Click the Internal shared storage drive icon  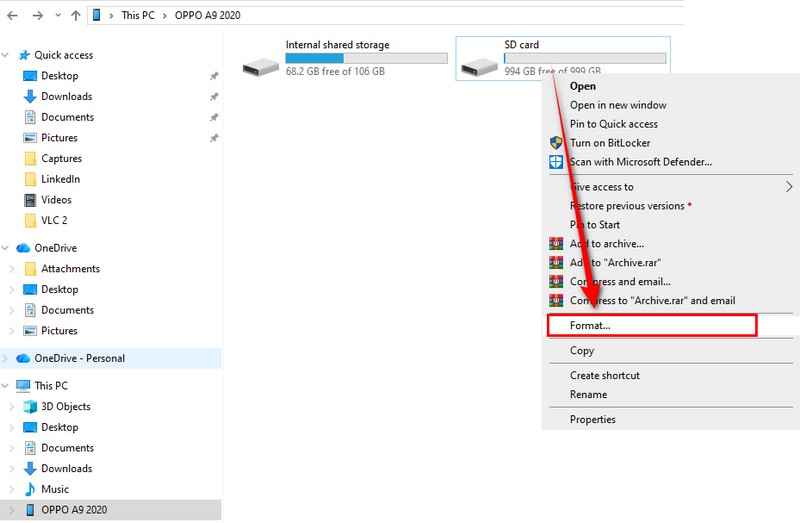coord(261,65)
